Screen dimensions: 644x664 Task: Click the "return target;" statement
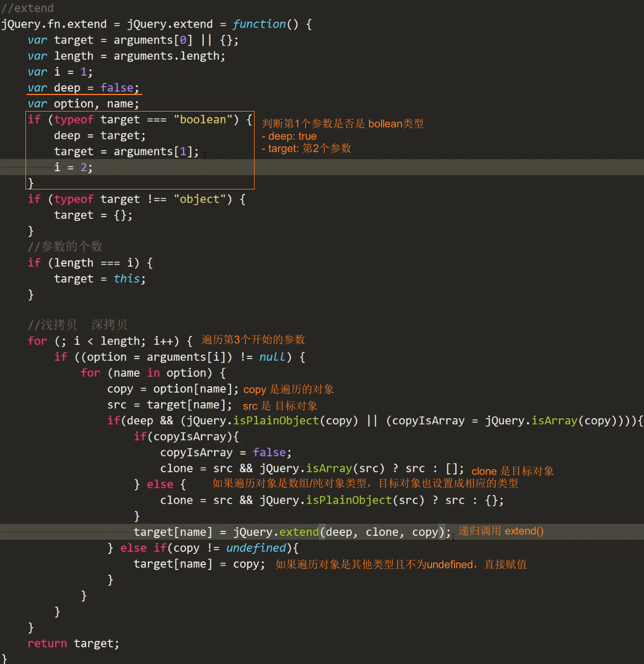[x=73, y=644]
